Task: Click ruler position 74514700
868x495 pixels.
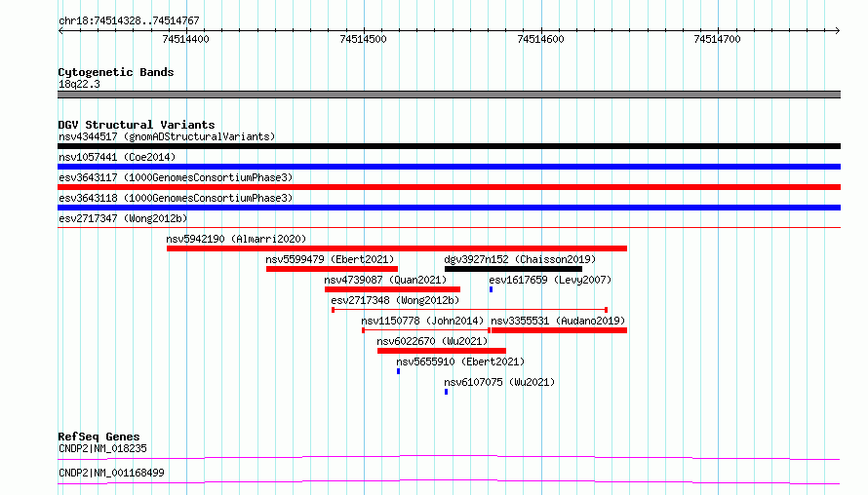Action: (x=717, y=39)
